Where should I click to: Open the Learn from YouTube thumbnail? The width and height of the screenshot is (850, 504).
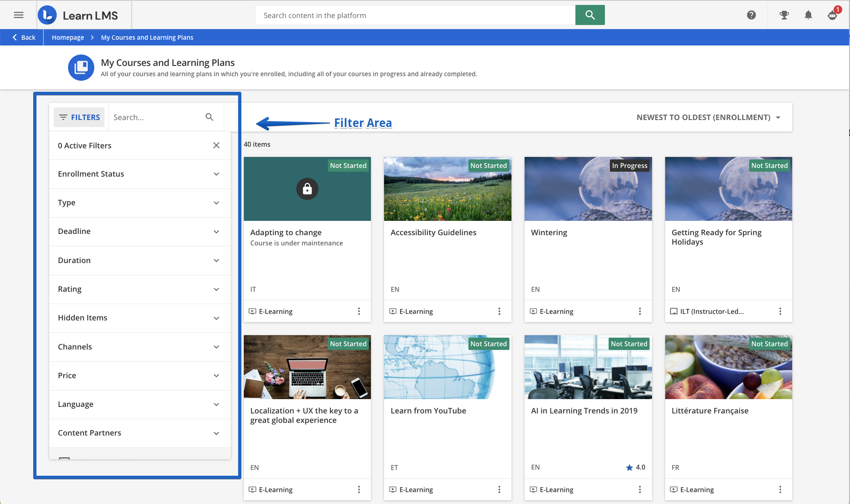[447, 367]
